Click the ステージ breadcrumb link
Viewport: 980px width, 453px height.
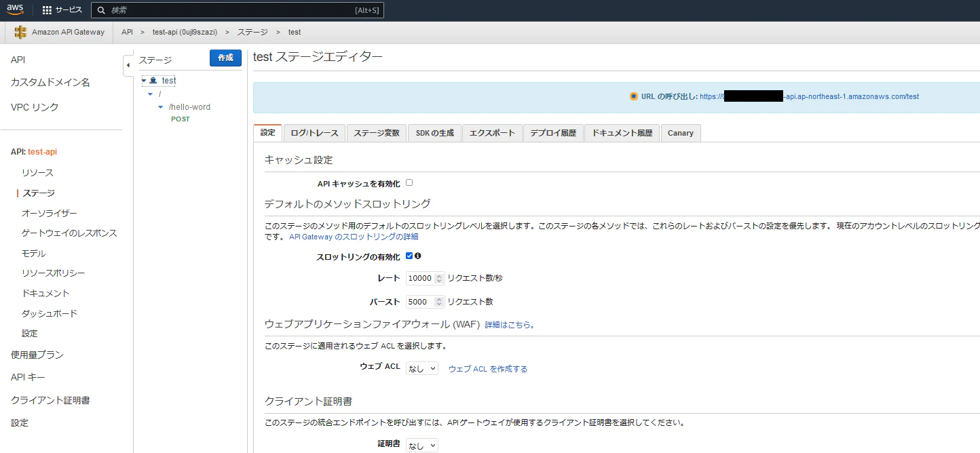click(252, 32)
